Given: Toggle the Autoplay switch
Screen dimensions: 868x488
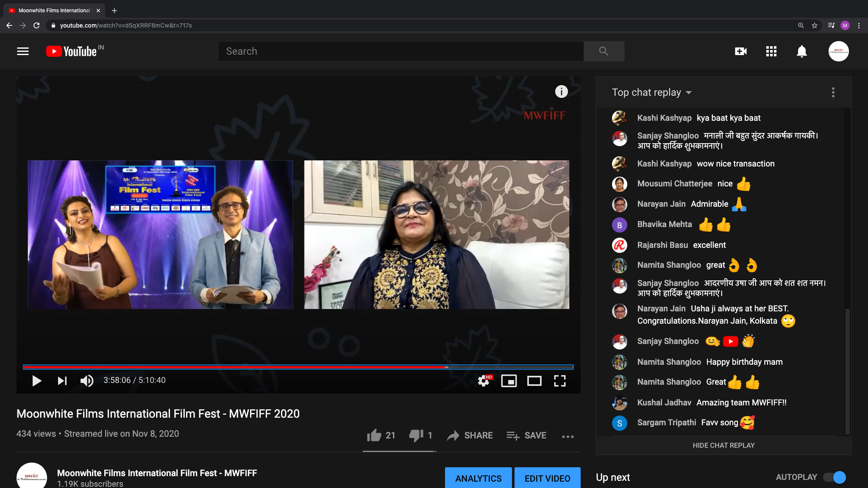Looking at the screenshot, I should click(835, 477).
